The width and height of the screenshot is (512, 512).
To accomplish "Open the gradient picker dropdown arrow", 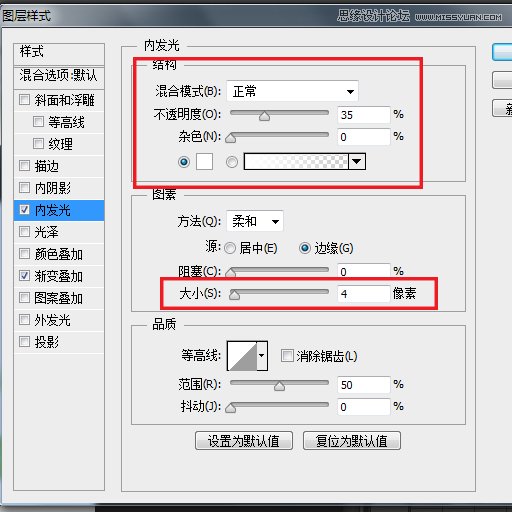I will pyautogui.click(x=357, y=162).
